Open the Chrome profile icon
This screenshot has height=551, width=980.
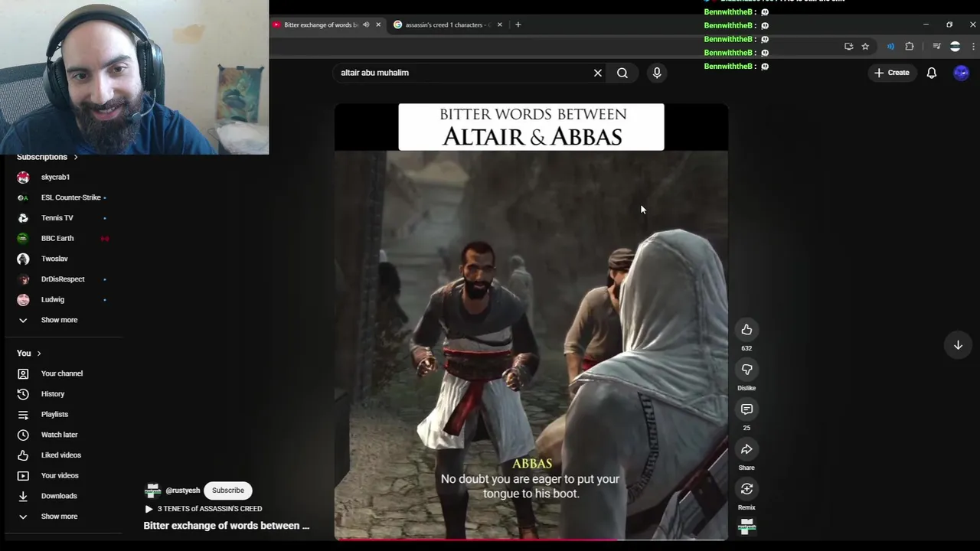pyautogui.click(x=955, y=47)
